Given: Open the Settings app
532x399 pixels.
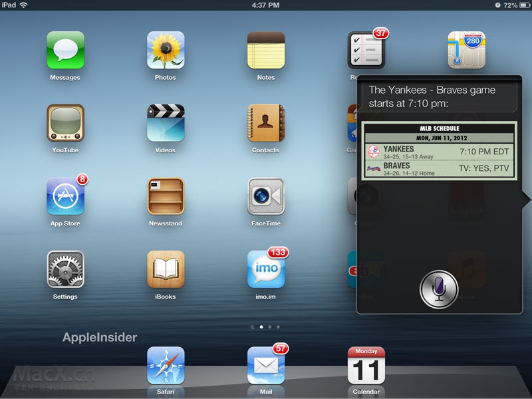Looking at the screenshot, I should [65, 269].
